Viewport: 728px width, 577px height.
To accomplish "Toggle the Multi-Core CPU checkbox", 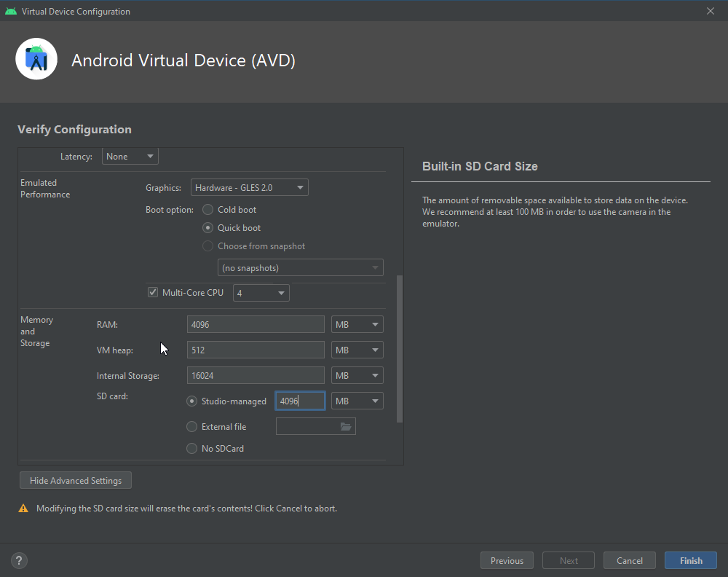I will point(153,293).
